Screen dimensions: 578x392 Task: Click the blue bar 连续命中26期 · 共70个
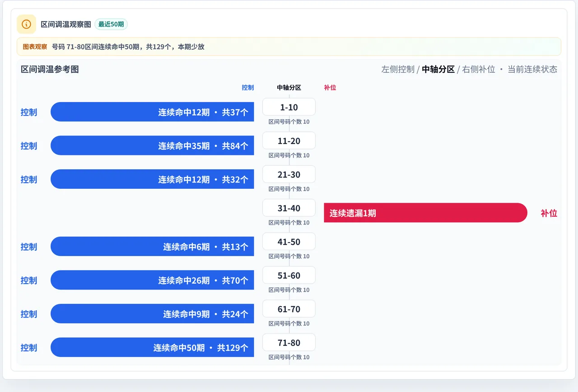pyautogui.click(x=152, y=280)
